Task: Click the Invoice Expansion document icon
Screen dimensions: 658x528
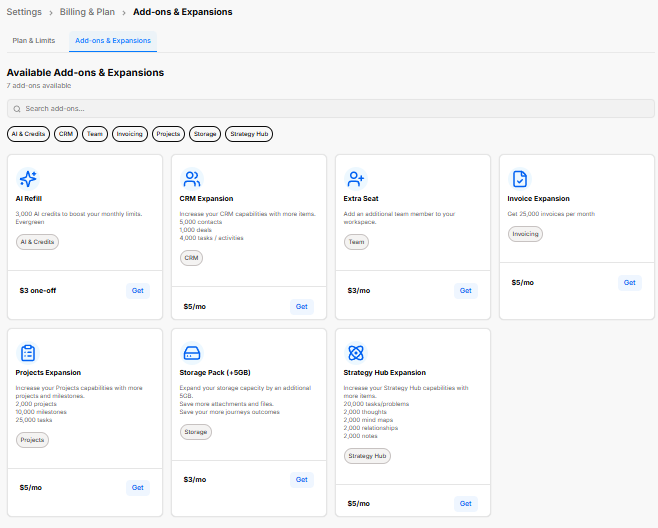Action: (520, 179)
